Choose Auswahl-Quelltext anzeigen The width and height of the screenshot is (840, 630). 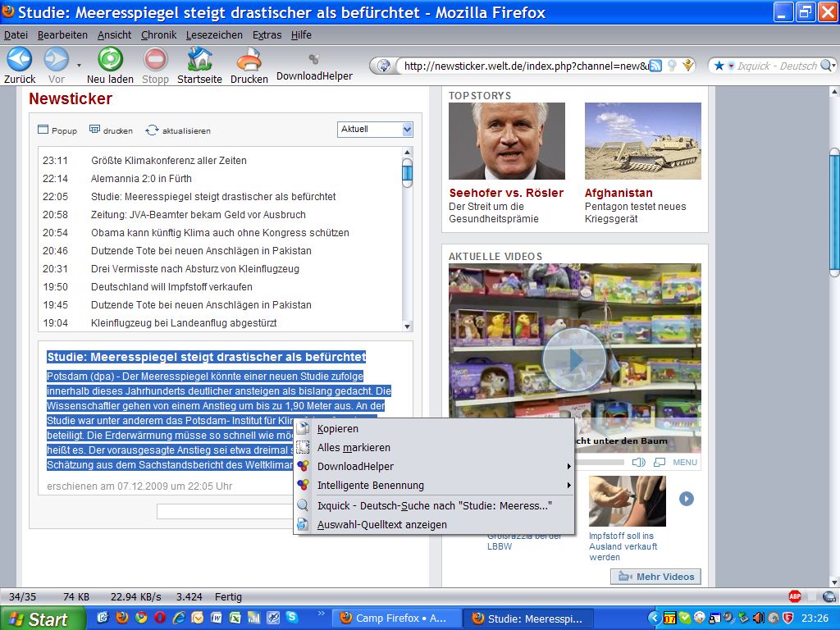click(434, 524)
